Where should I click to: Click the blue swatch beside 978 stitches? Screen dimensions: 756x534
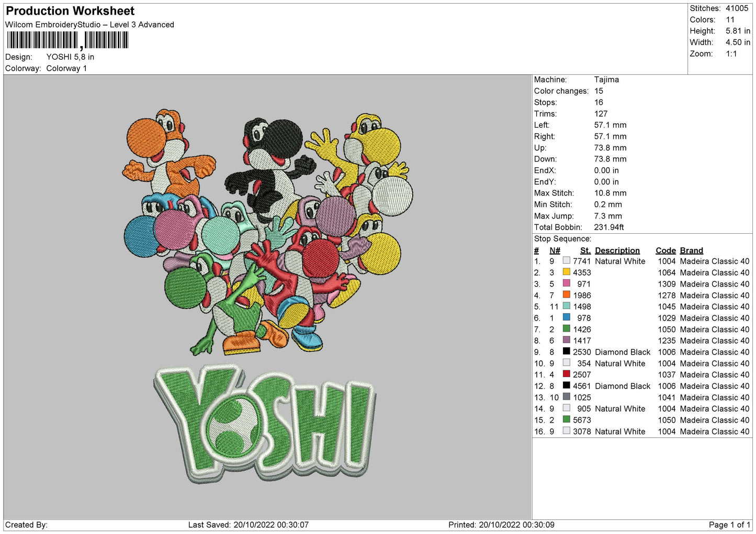[566, 317]
